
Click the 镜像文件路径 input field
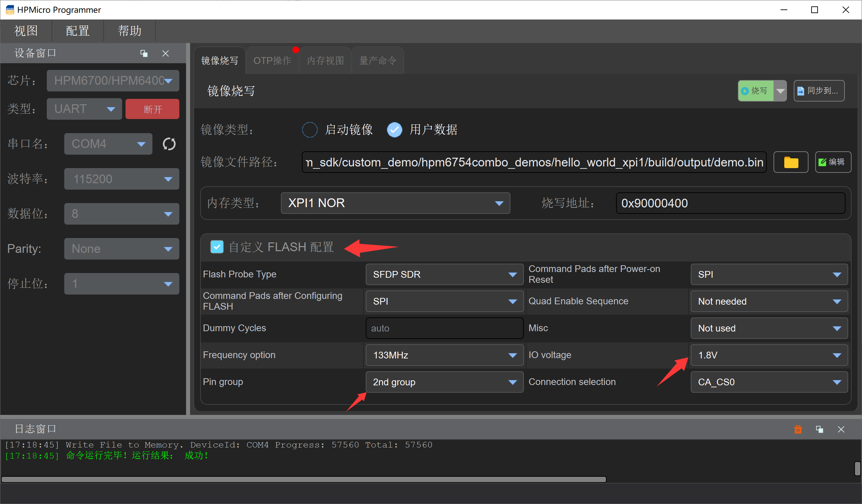(534, 162)
